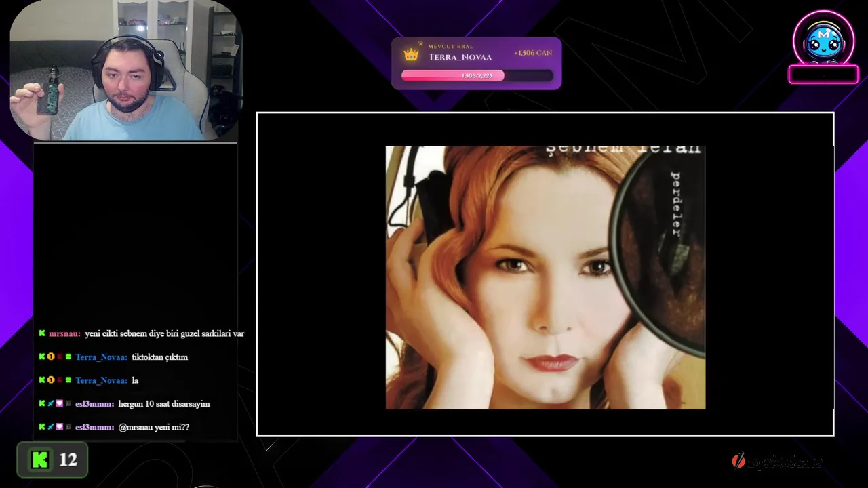868x488 pixels.
Task: Click the MEVCUT KRAL label
Action: [x=450, y=46]
